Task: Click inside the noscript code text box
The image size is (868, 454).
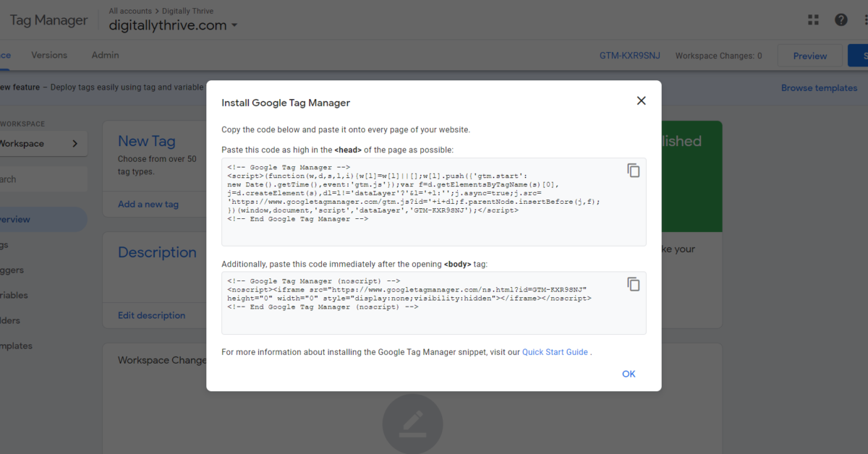Action: (x=434, y=303)
